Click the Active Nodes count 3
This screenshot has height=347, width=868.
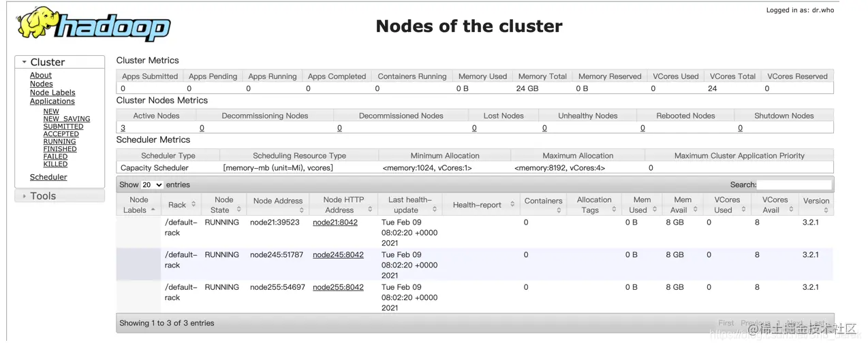(123, 128)
